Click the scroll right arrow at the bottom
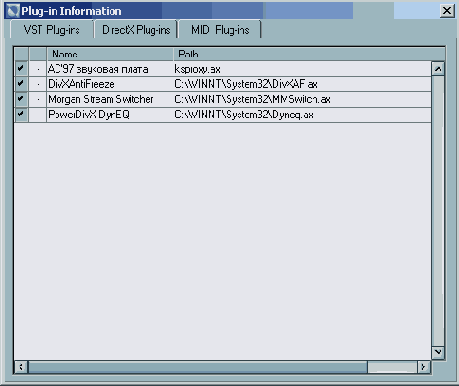The height and width of the screenshot is (386, 459). click(424, 367)
